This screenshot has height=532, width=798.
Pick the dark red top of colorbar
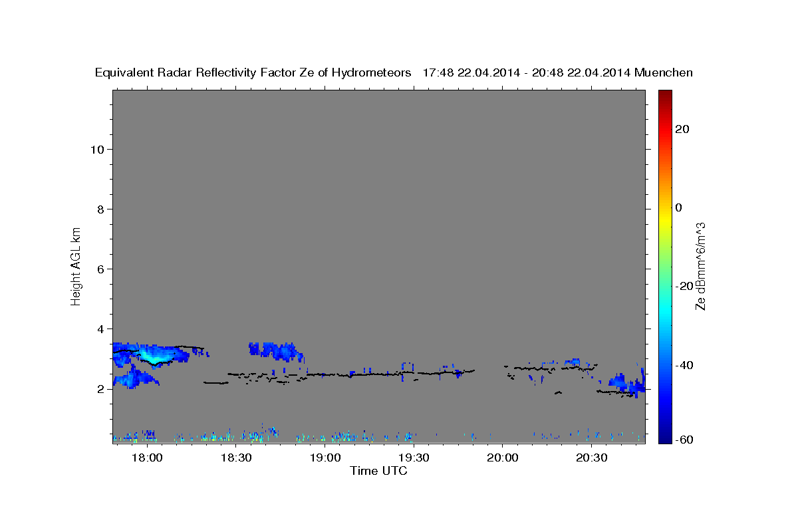[x=664, y=95]
